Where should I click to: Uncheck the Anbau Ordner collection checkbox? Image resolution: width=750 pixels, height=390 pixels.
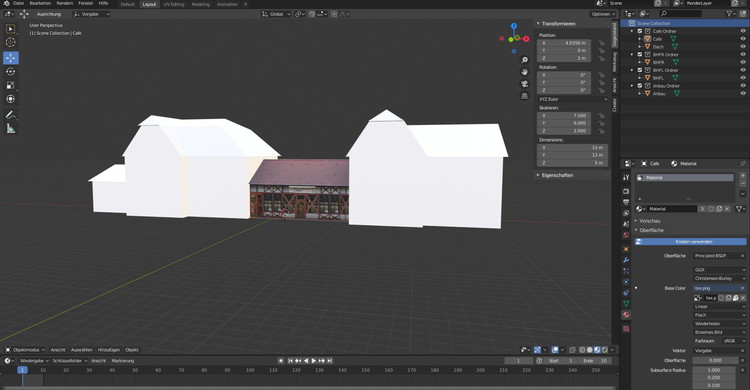pos(640,86)
